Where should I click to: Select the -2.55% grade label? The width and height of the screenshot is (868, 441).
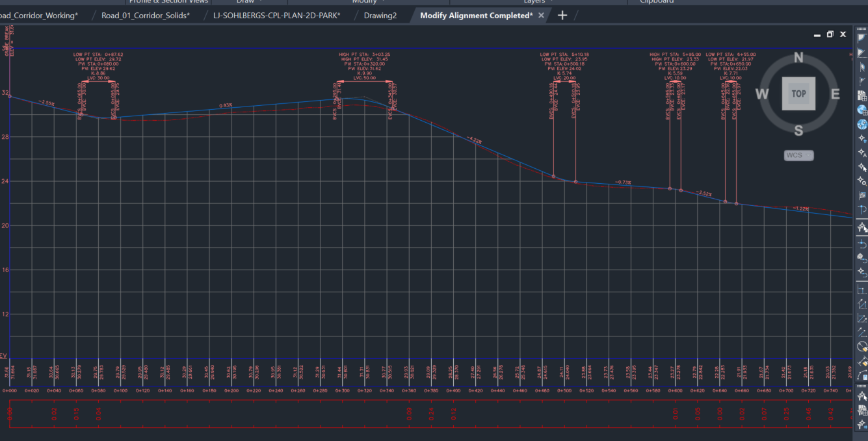pyautogui.click(x=46, y=102)
